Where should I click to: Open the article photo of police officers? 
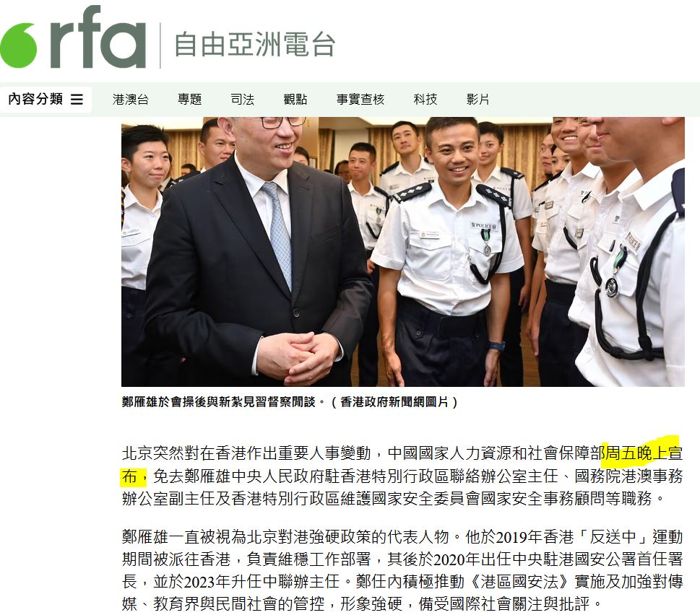tap(402, 251)
